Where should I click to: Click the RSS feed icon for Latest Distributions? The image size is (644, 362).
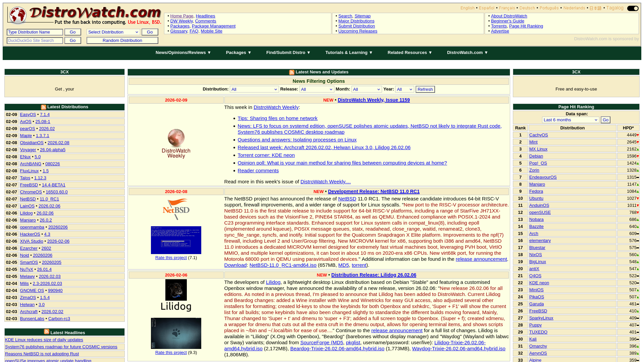(x=43, y=107)
